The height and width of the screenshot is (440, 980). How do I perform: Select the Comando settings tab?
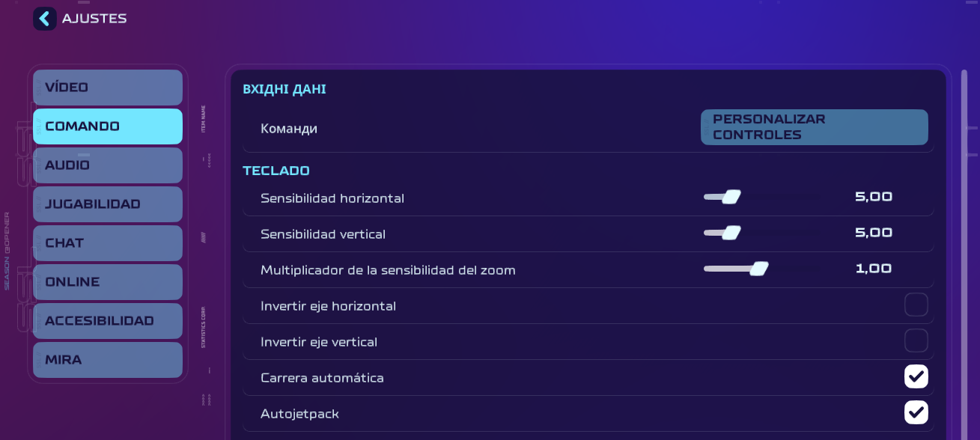click(x=108, y=126)
